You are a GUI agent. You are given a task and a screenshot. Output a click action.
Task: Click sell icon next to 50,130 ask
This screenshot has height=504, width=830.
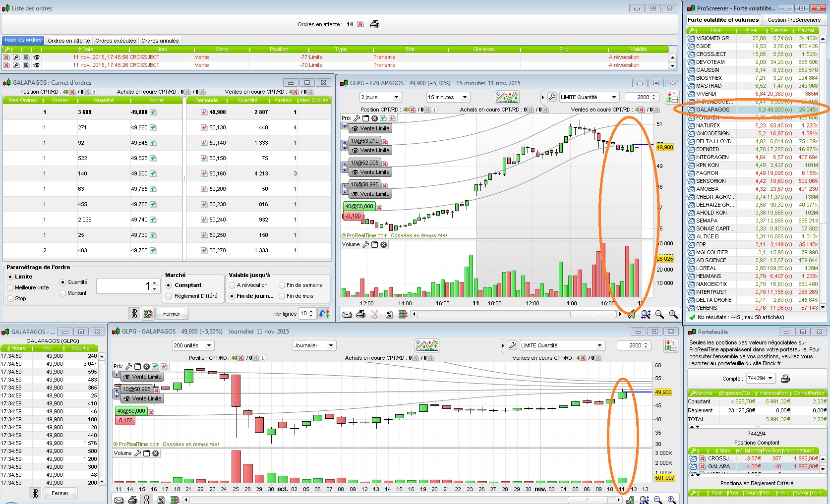click(x=204, y=127)
